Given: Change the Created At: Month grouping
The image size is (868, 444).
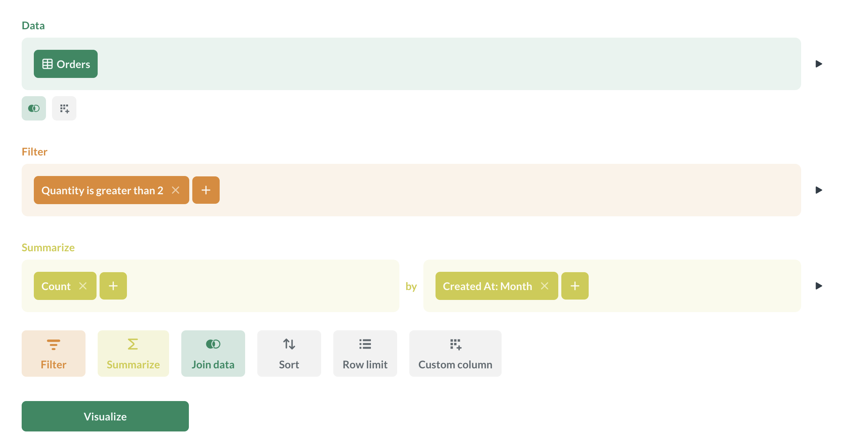Looking at the screenshot, I should [x=487, y=286].
